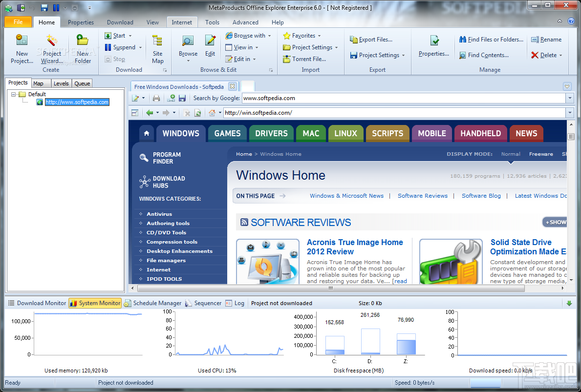Open the Suspend dropdown arrow

pyautogui.click(x=140, y=48)
